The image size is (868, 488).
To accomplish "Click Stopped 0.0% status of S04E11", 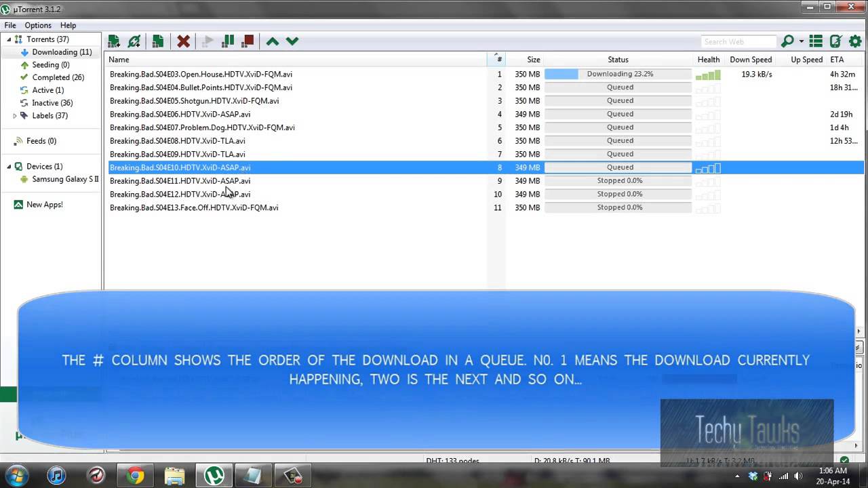I will (x=618, y=181).
